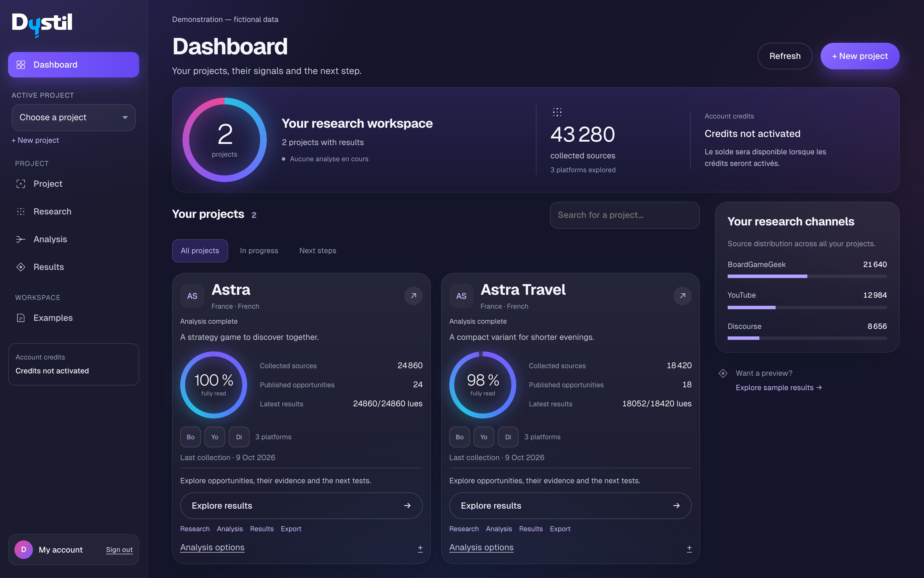924x578 pixels.
Task: Click the sidebar + New project link
Action: click(35, 140)
